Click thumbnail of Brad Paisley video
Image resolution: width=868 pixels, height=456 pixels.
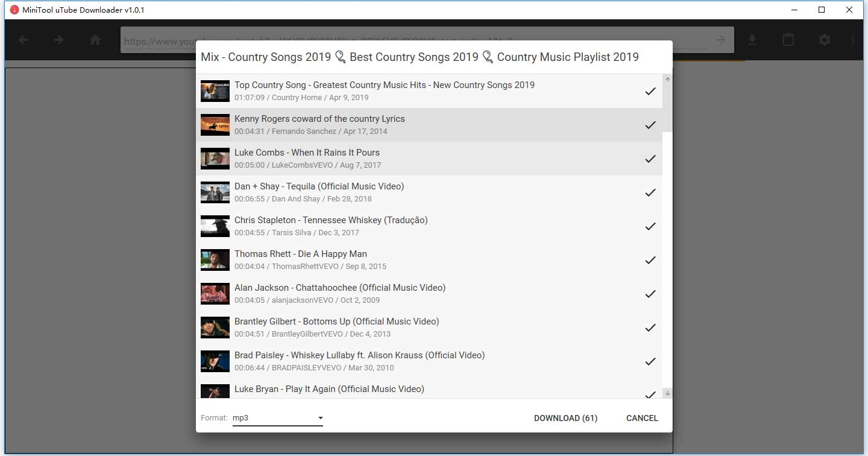(x=215, y=361)
